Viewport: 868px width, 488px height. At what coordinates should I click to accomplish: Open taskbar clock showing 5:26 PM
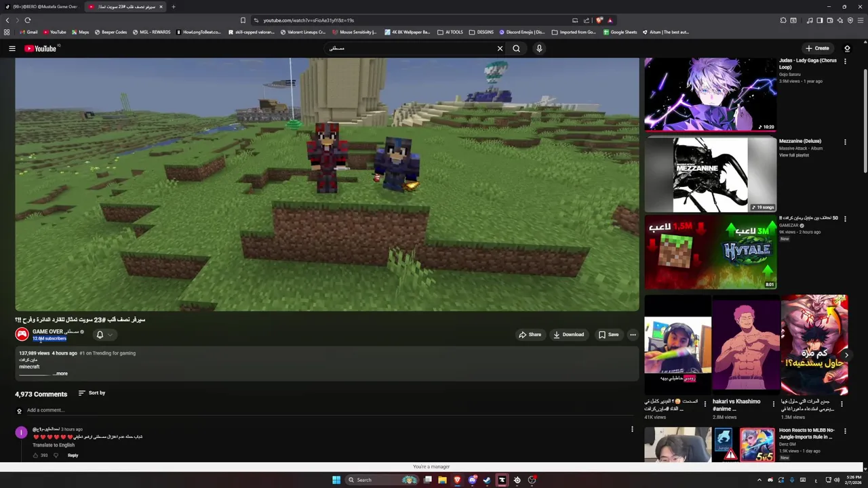[853, 480]
